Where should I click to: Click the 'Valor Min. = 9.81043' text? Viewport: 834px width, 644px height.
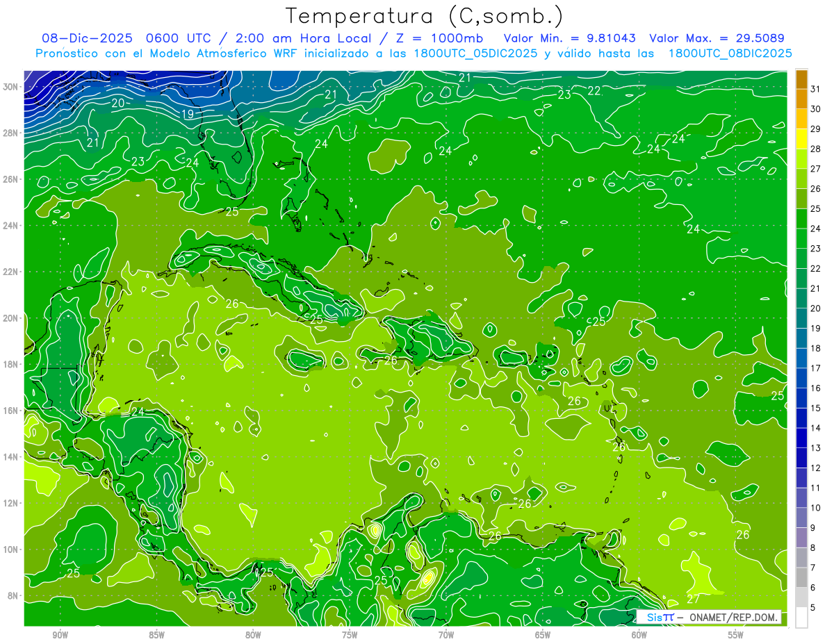[570, 38]
